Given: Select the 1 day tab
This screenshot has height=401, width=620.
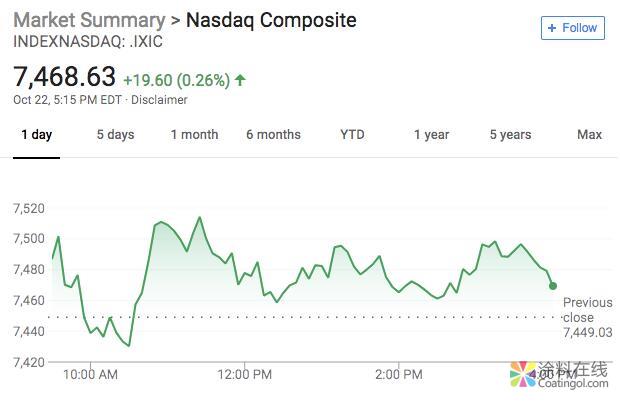Looking at the screenshot, I should [x=36, y=135].
